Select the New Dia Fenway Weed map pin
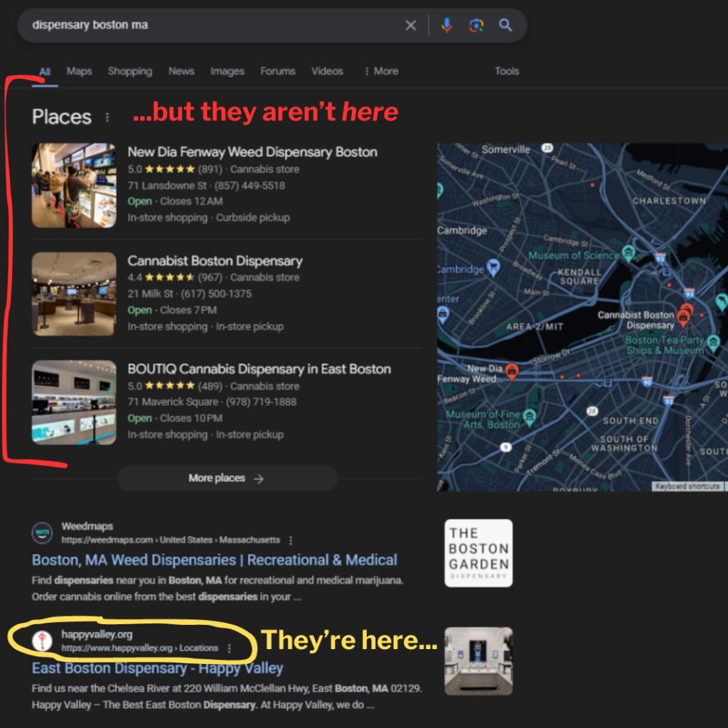The width and height of the screenshot is (728, 728). click(x=512, y=372)
